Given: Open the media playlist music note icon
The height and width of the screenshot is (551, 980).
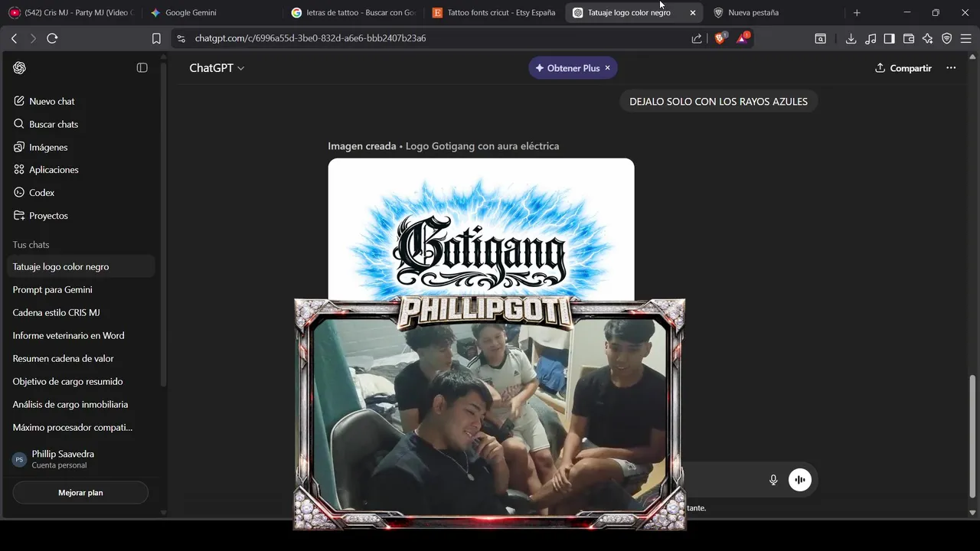Looking at the screenshot, I should tap(871, 38).
